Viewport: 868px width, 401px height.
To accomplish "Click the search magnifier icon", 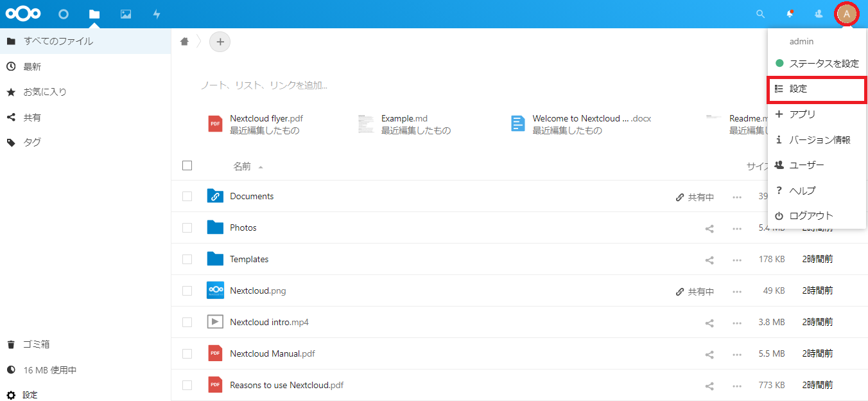I will coord(761,13).
